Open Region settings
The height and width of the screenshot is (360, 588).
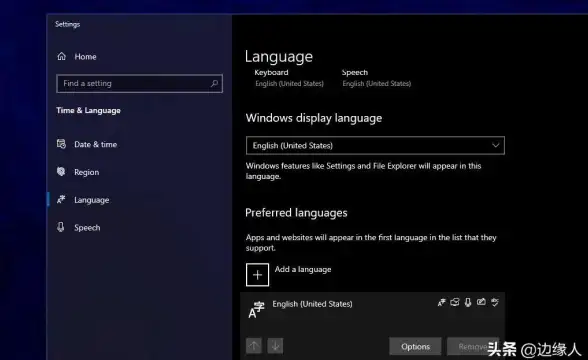point(87,172)
